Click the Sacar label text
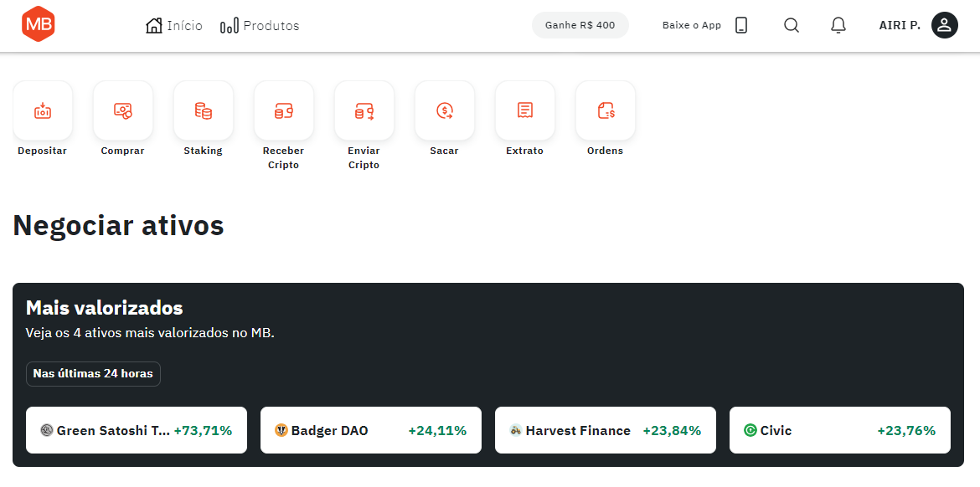 445,151
